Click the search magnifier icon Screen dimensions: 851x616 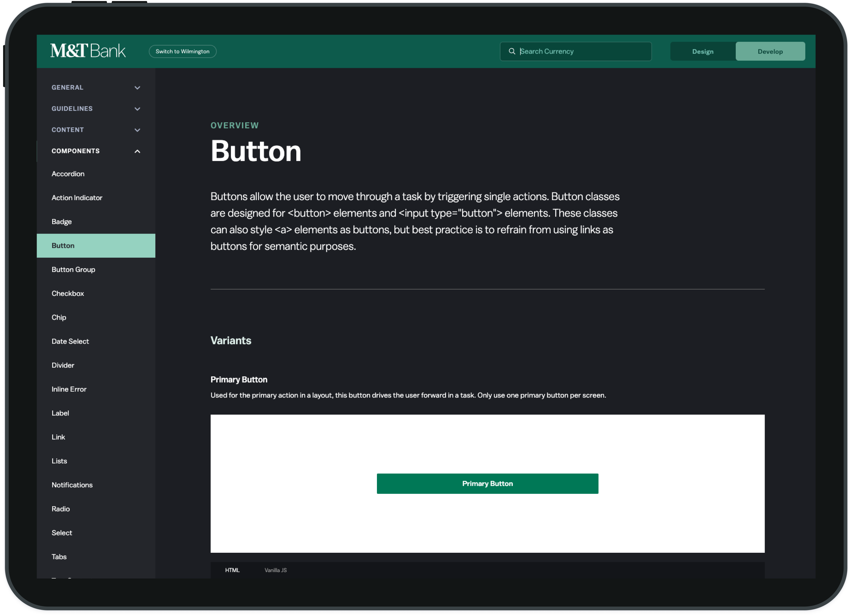pos(512,51)
